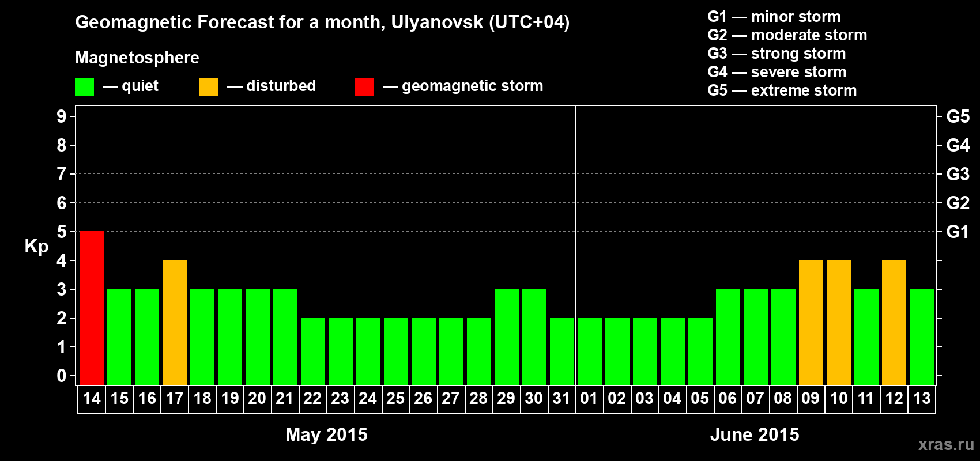Click the disturbed legend text
Viewport: 980px width, 461px height.
click(281, 86)
